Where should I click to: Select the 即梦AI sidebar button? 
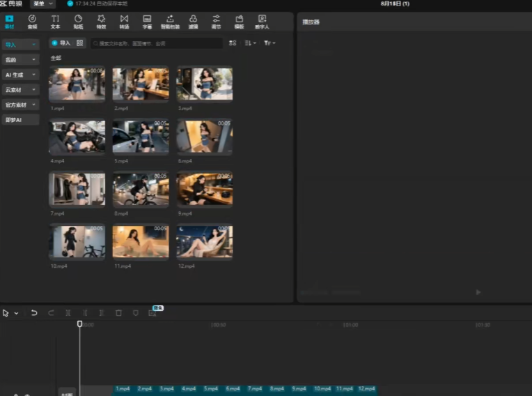[x=20, y=120]
